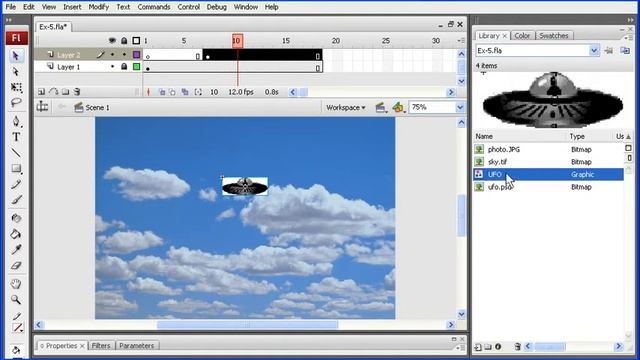The width and height of the screenshot is (640, 360).
Task: Open the Modify menu
Action: pyautogui.click(x=99, y=7)
